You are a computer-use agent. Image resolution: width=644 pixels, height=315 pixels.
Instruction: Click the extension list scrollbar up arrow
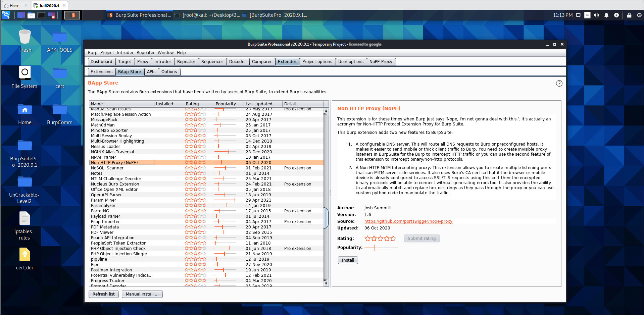(x=326, y=110)
